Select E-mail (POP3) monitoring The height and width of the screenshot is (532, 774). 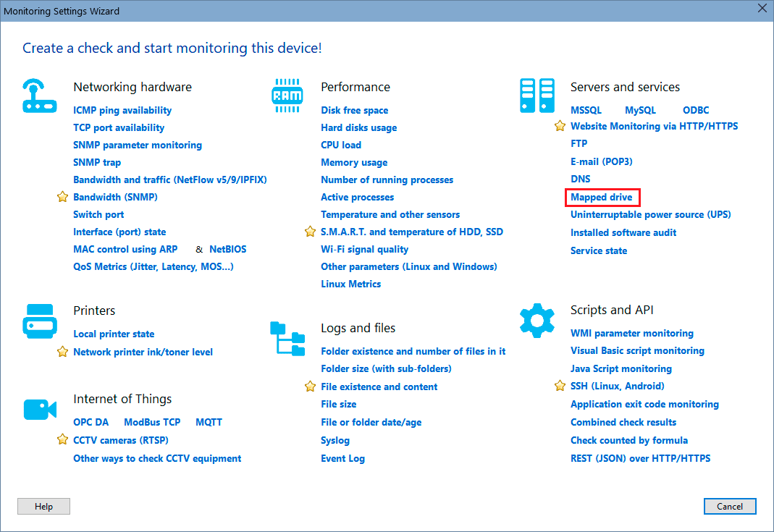[602, 161]
